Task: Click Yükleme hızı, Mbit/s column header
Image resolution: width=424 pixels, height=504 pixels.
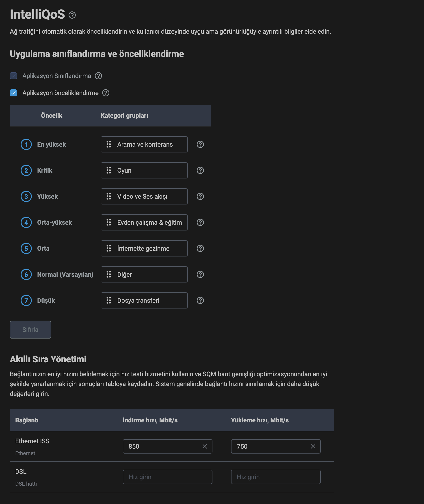Action: point(260,420)
